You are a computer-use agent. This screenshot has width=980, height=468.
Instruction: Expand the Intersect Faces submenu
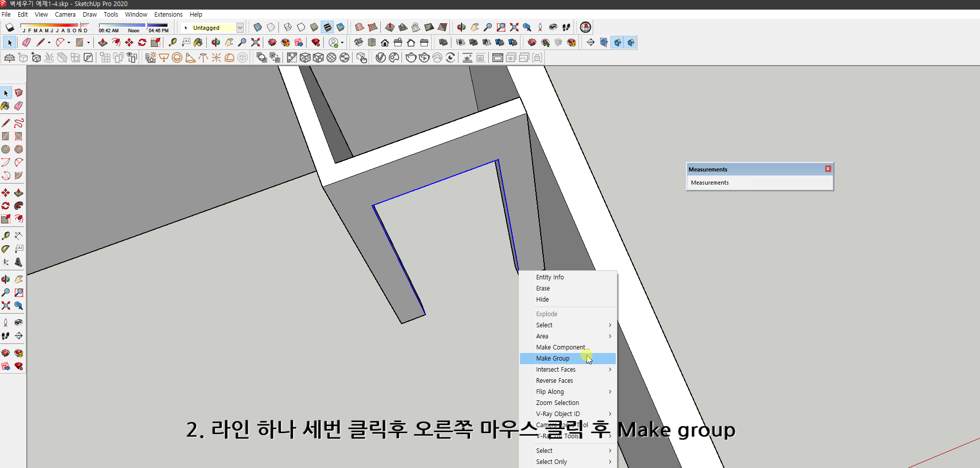click(x=555, y=369)
